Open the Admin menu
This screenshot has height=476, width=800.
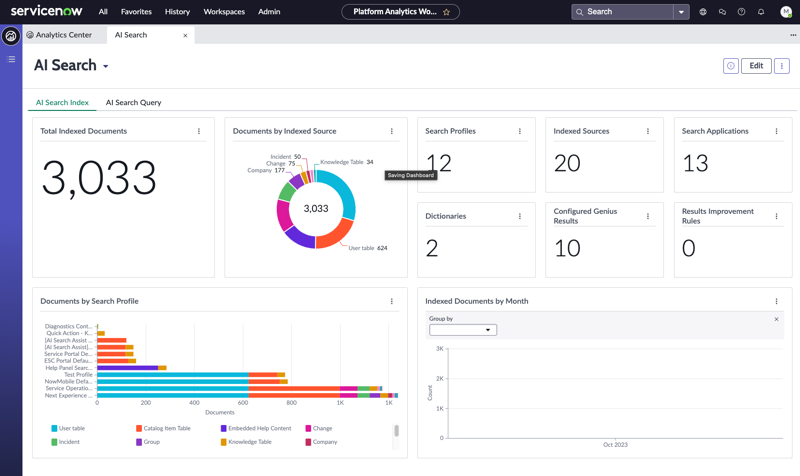click(x=269, y=12)
